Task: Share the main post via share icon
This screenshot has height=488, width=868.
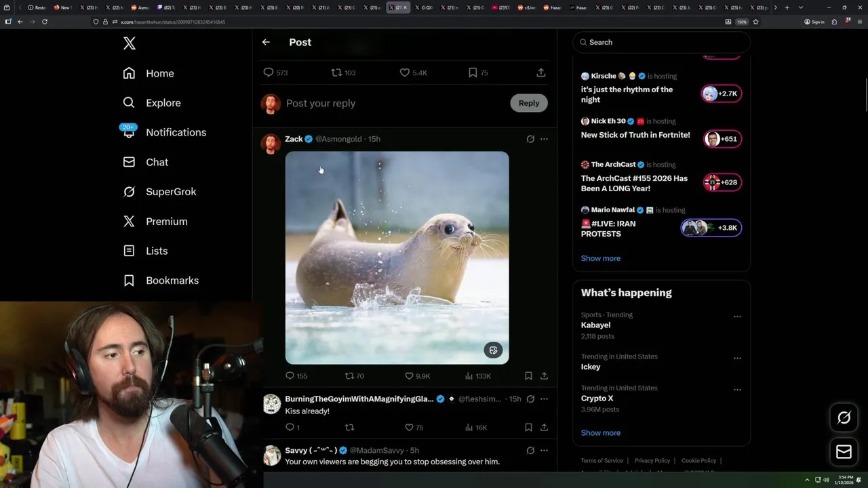Action: point(541,73)
